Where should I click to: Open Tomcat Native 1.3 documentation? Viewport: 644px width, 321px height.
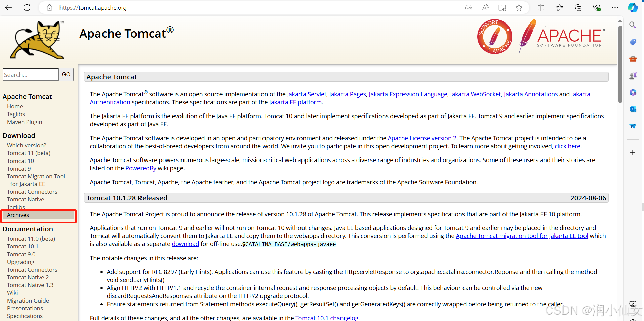click(x=30, y=285)
